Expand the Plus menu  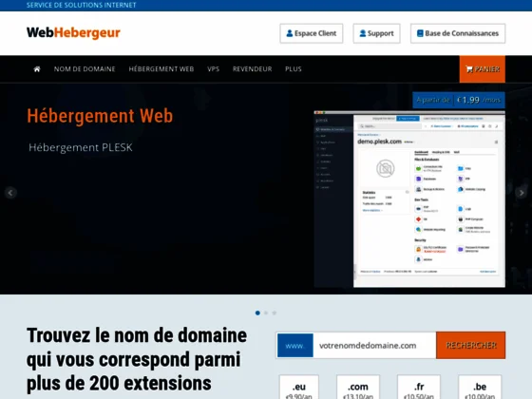click(294, 68)
